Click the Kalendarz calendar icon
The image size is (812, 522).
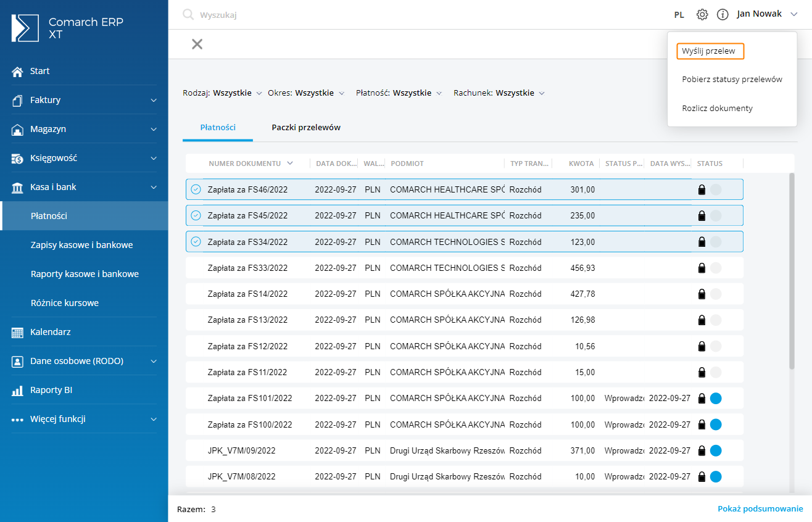tap(17, 333)
